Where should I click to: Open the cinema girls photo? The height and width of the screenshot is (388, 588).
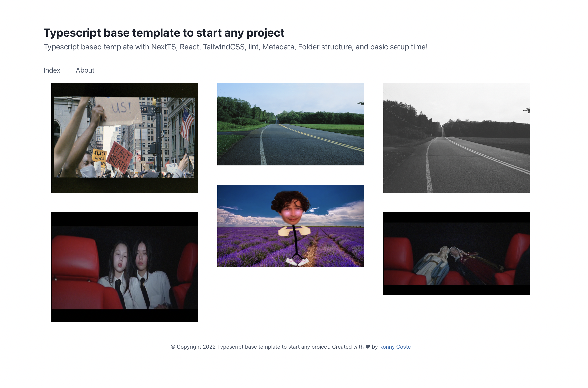click(x=125, y=267)
